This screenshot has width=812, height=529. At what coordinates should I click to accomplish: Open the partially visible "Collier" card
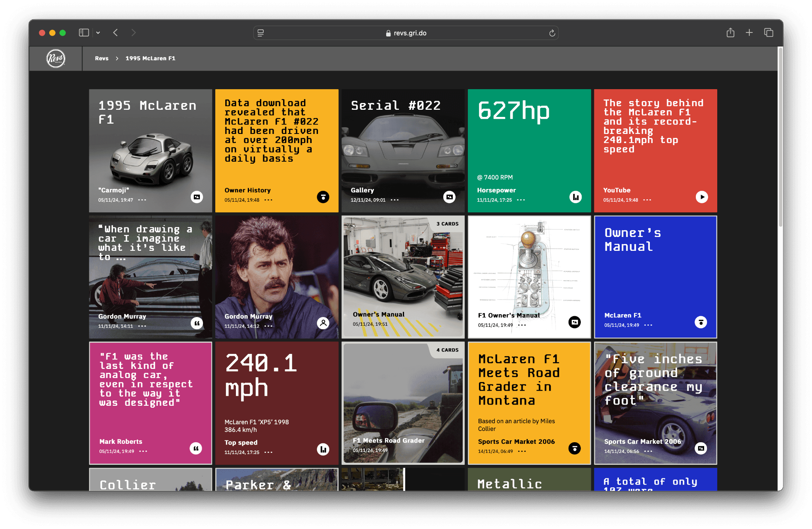[x=151, y=479]
